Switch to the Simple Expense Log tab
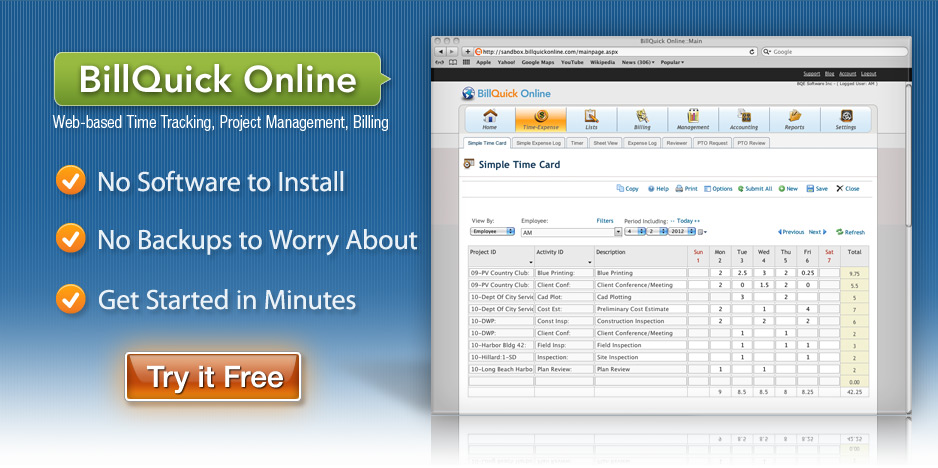The height and width of the screenshot is (468, 938). [539, 143]
